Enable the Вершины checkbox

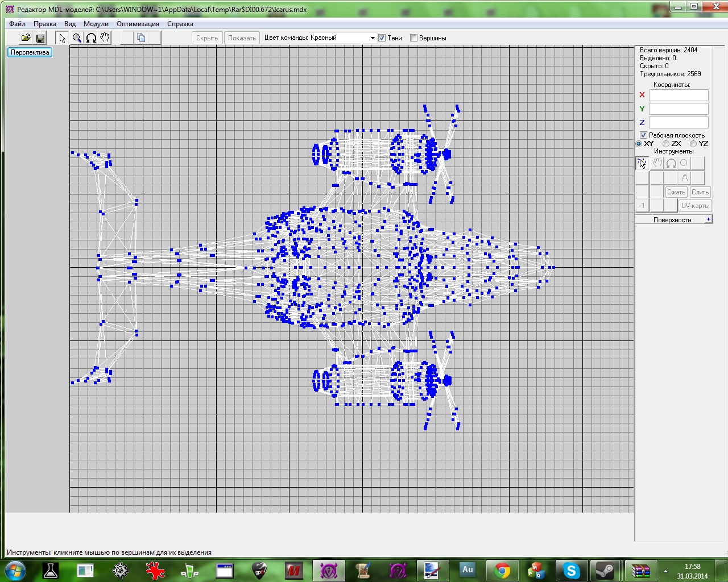point(414,38)
